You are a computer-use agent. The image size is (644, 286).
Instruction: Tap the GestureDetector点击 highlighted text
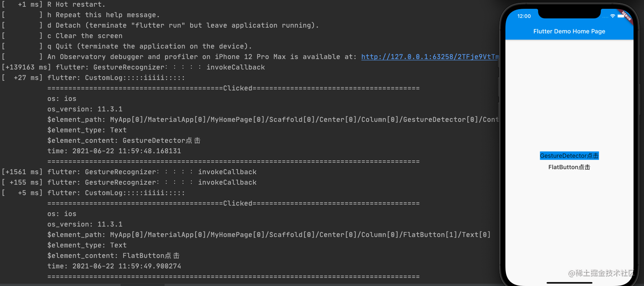(x=569, y=155)
